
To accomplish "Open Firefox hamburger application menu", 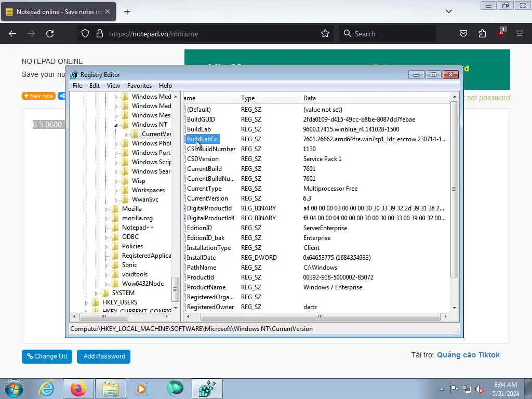I will click(519, 33).
